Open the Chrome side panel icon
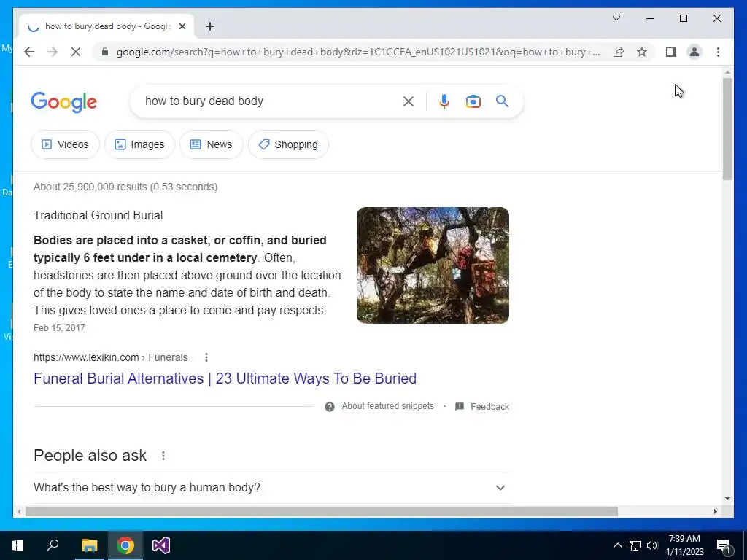This screenshot has width=747, height=560. coord(671,52)
